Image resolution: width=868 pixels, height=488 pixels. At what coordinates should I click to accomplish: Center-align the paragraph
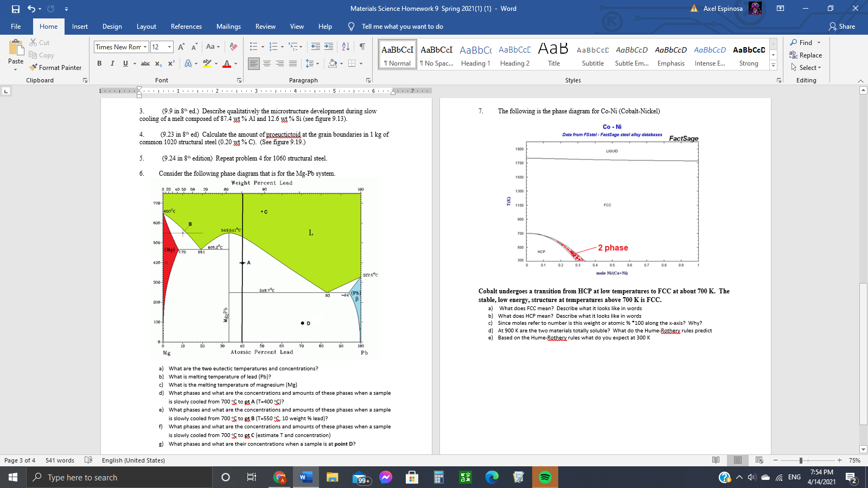click(x=266, y=63)
